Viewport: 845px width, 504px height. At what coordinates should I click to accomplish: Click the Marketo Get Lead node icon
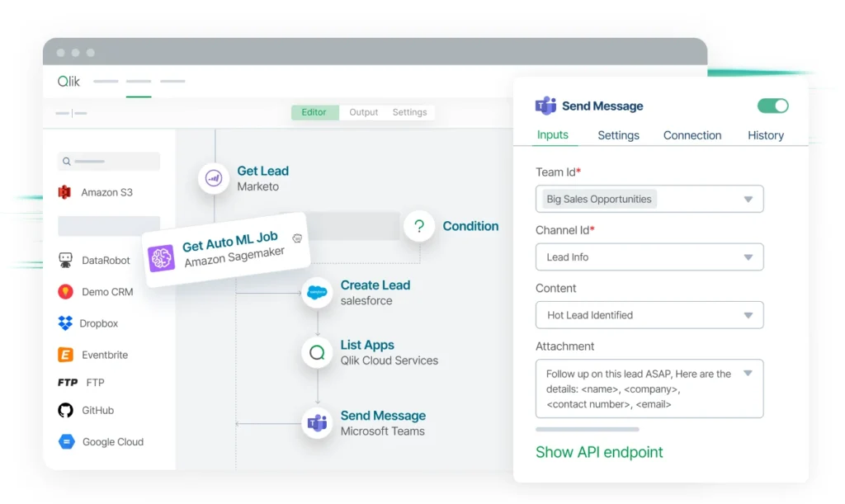tap(214, 178)
